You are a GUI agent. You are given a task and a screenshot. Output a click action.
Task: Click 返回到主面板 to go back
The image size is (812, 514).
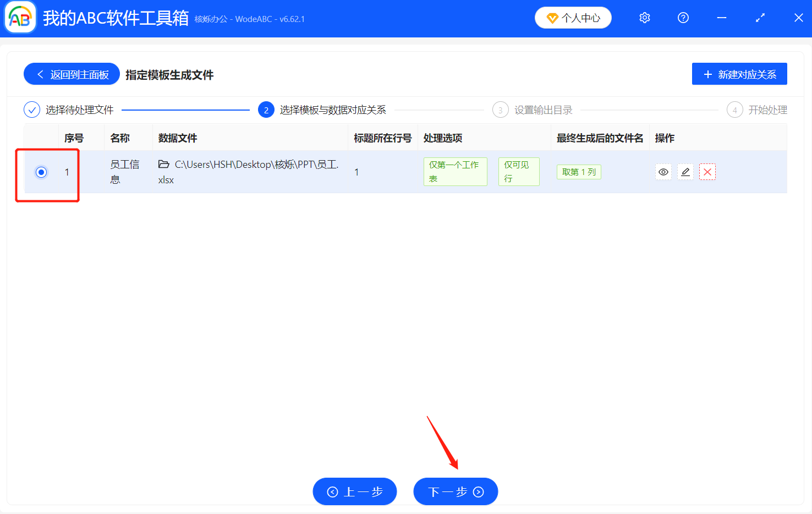[71, 74]
